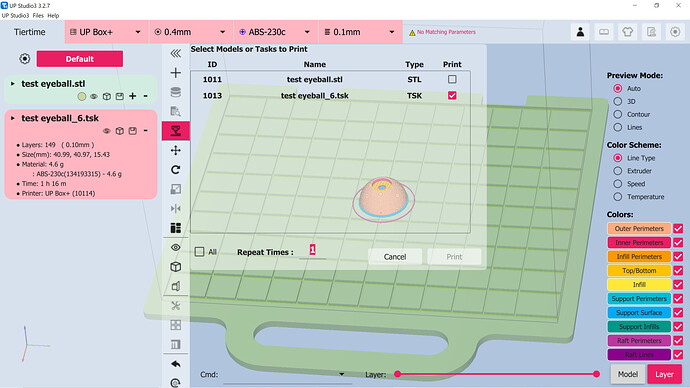690x388 pixels.
Task: Click the No Matching Parameters warning
Action: (442, 32)
